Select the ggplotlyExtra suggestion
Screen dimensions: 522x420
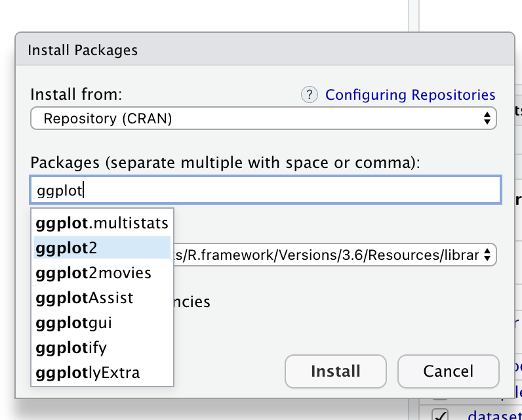102,373
